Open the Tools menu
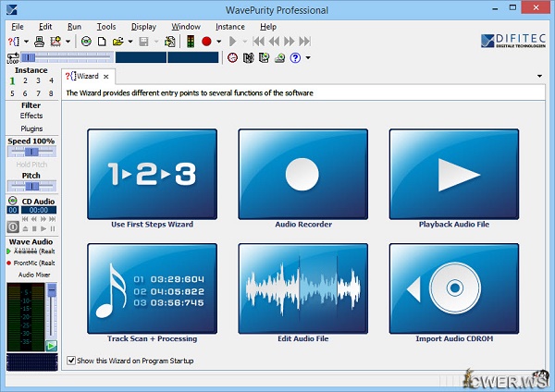 (106, 27)
